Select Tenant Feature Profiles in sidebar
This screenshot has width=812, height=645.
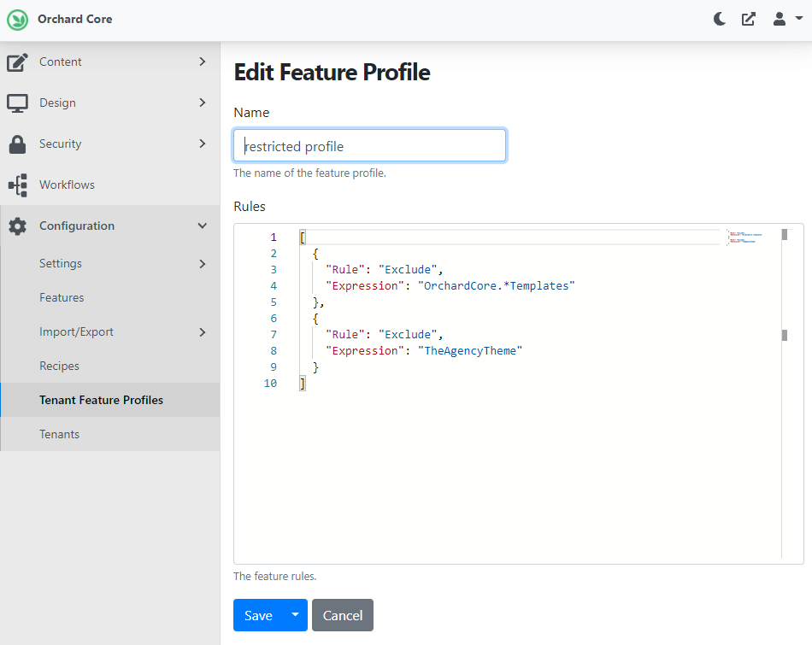click(x=109, y=400)
